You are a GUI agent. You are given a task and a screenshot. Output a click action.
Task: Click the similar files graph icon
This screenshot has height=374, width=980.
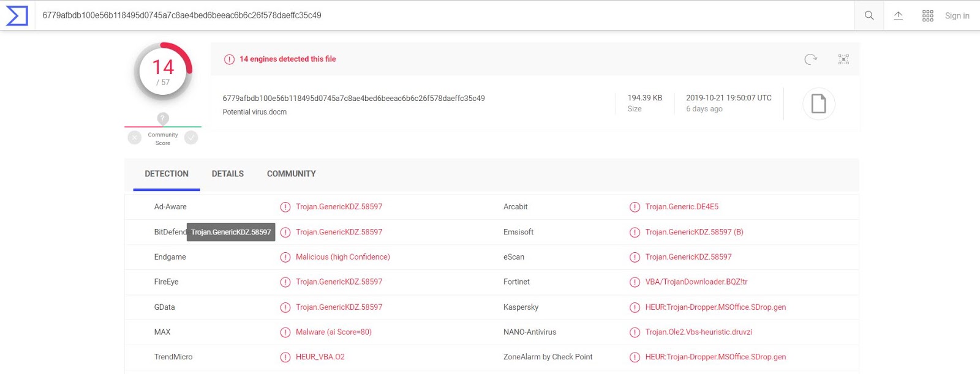coord(843,59)
